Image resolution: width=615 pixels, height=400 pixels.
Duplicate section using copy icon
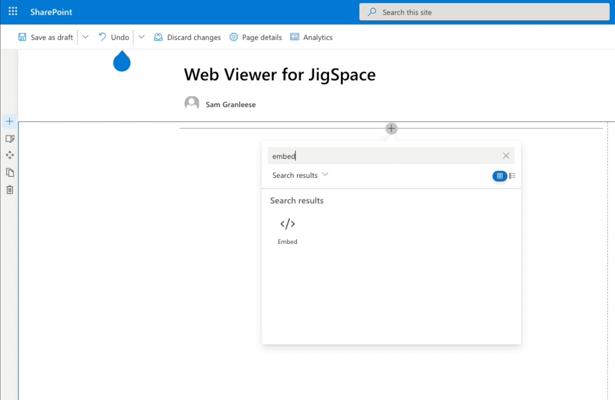pyautogui.click(x=10, y=173)
